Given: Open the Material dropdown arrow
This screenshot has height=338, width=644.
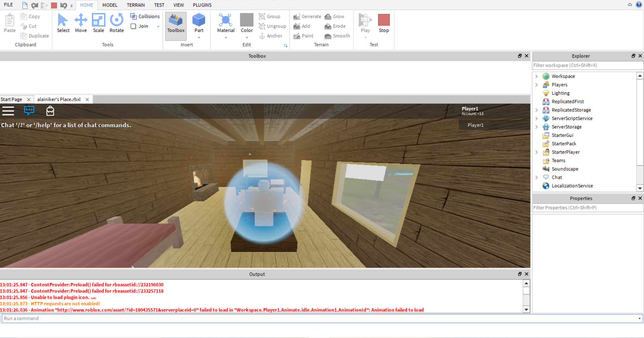Looking at the screenshot, I should coord(226,38).
